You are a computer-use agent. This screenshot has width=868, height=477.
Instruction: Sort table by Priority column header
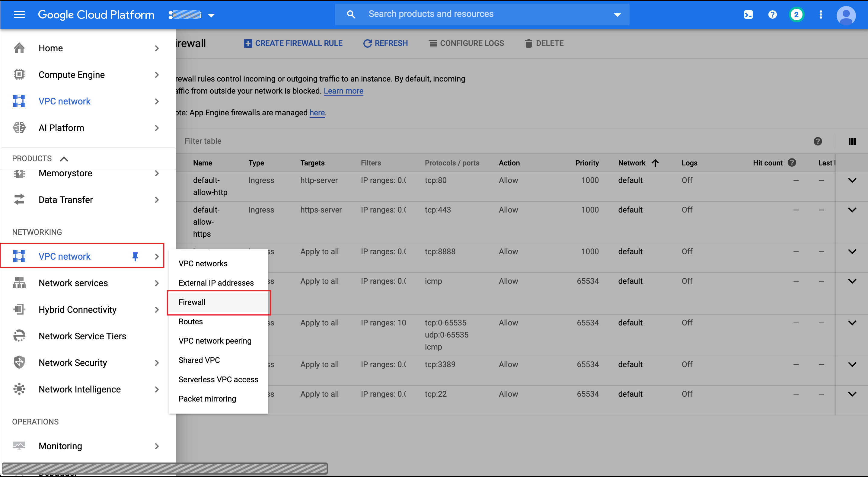[587, 163]
